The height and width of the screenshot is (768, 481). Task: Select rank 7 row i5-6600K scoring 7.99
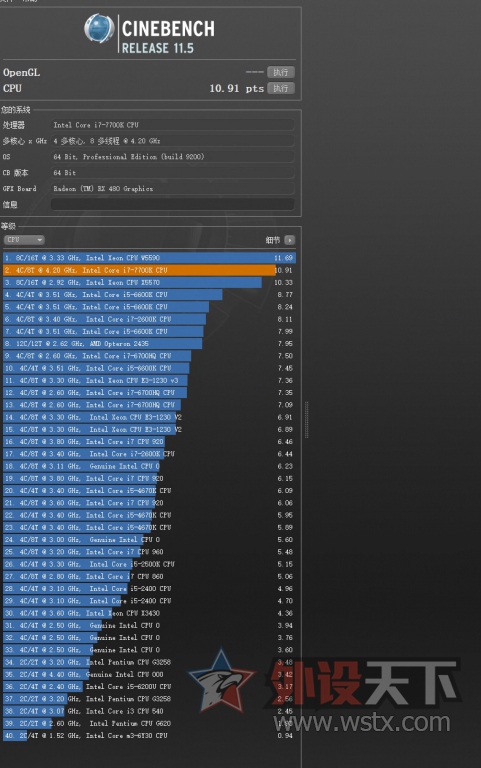click(x=149, y=331)
